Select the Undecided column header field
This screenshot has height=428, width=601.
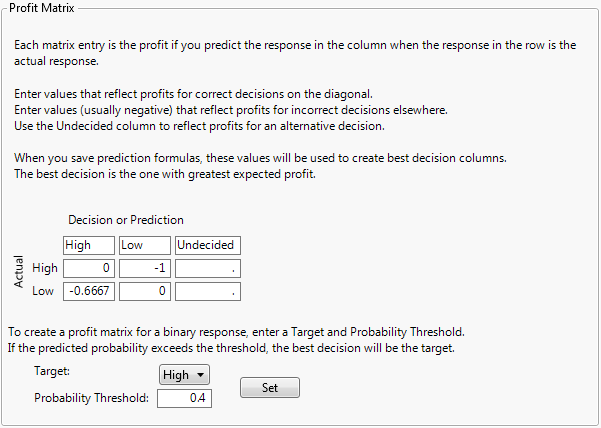[208, 245]
